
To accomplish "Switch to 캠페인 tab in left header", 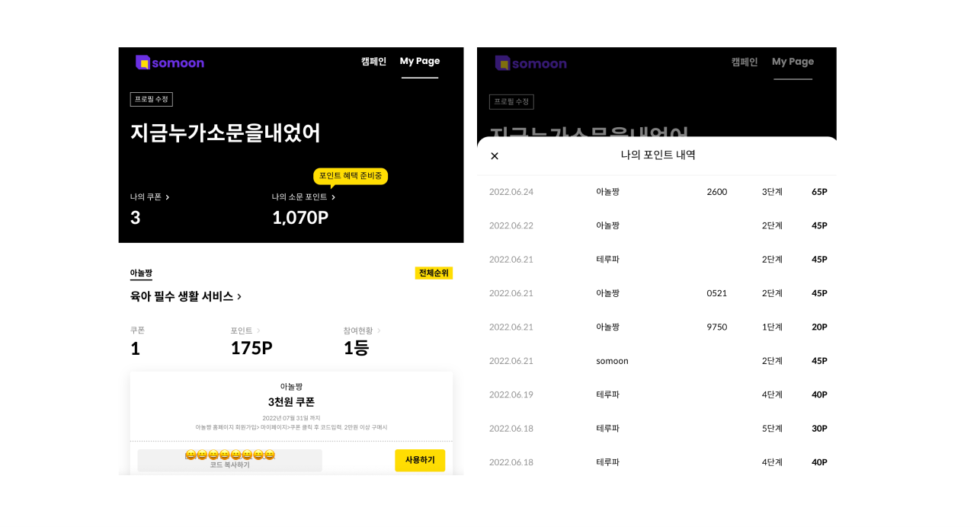I will 373,62.
